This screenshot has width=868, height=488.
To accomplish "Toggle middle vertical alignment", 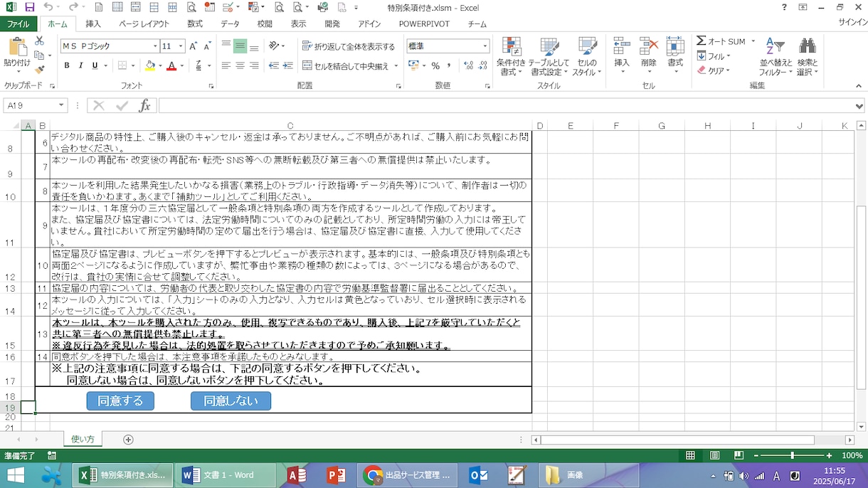I will tap(240, 46).
